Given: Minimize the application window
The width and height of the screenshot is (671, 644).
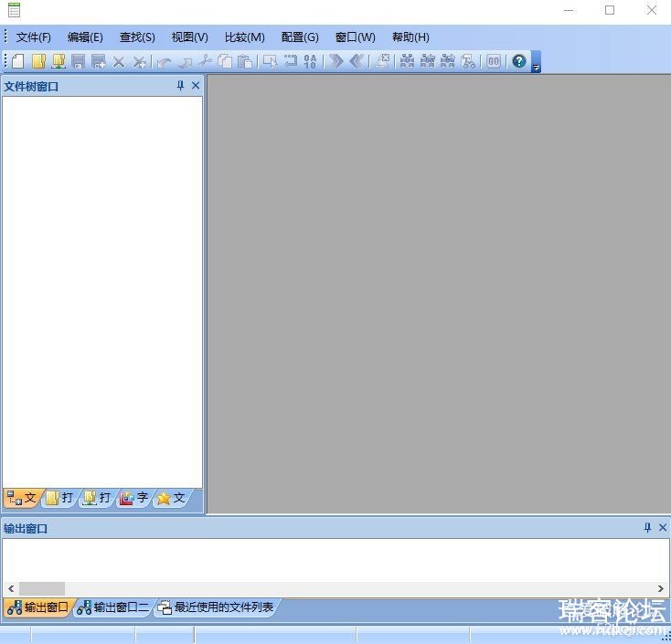Looking at the screenshot, I should click(x=570, y=10).
